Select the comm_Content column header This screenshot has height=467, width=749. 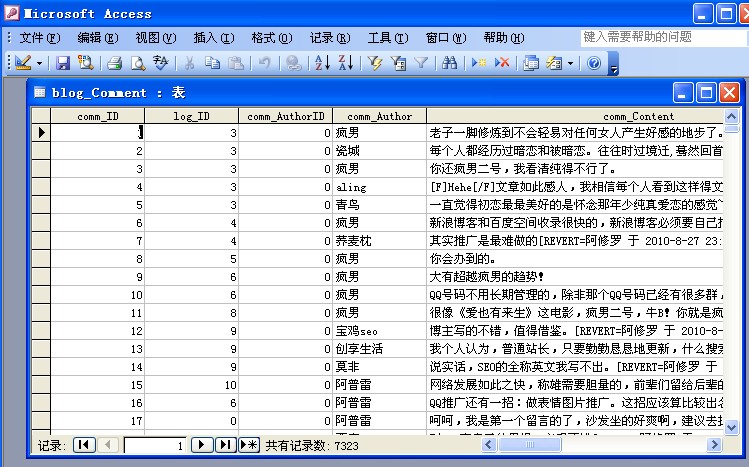(576, 116)
